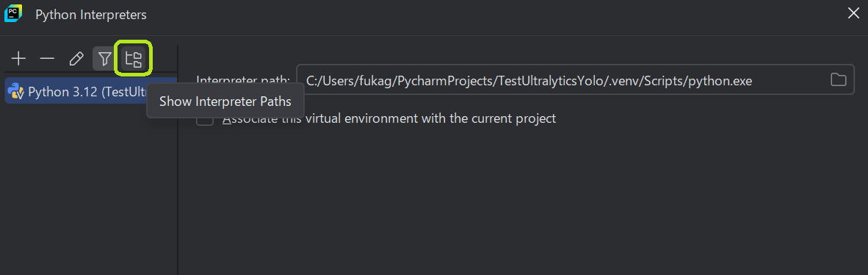
Task: Click the minus icon to remove interpreter
Action: [x=47, y=58]
